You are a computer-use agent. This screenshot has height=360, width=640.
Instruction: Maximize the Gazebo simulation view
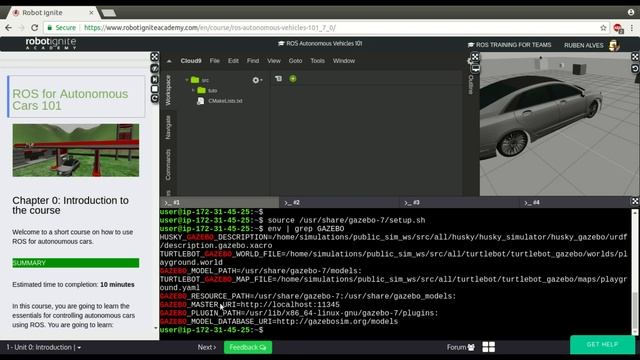click(x=635, y=57)
